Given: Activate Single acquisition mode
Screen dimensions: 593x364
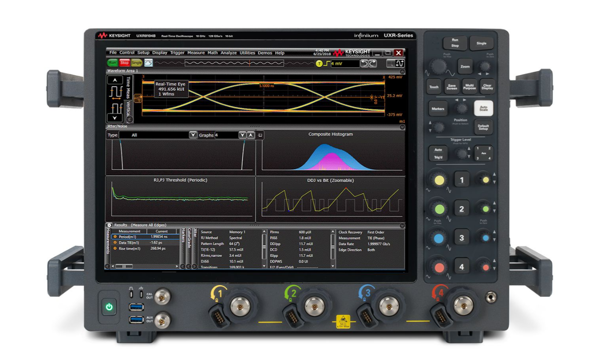Looking at the screenshot, I should coord(137,63).
